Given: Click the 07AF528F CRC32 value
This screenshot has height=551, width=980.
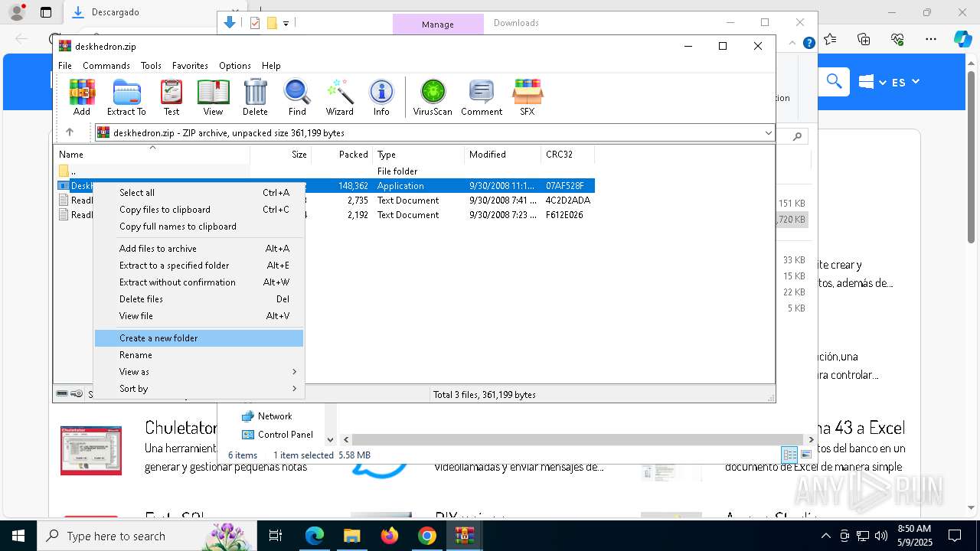Looking at the screenshot, I should coord(565,186).
